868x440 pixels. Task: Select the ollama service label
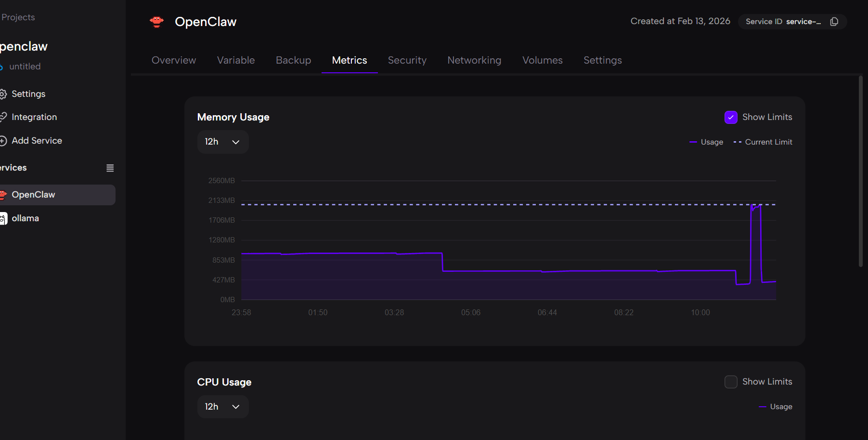[25, 218]
